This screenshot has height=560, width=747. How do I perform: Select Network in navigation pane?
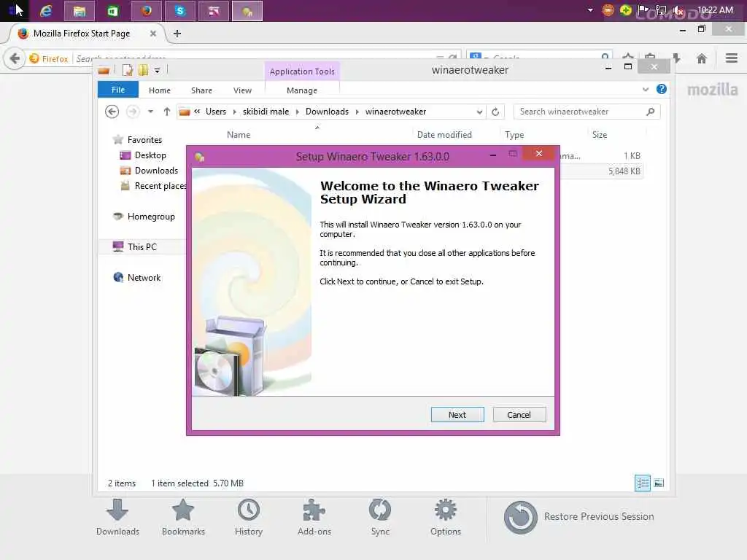(x=144, y=277)
